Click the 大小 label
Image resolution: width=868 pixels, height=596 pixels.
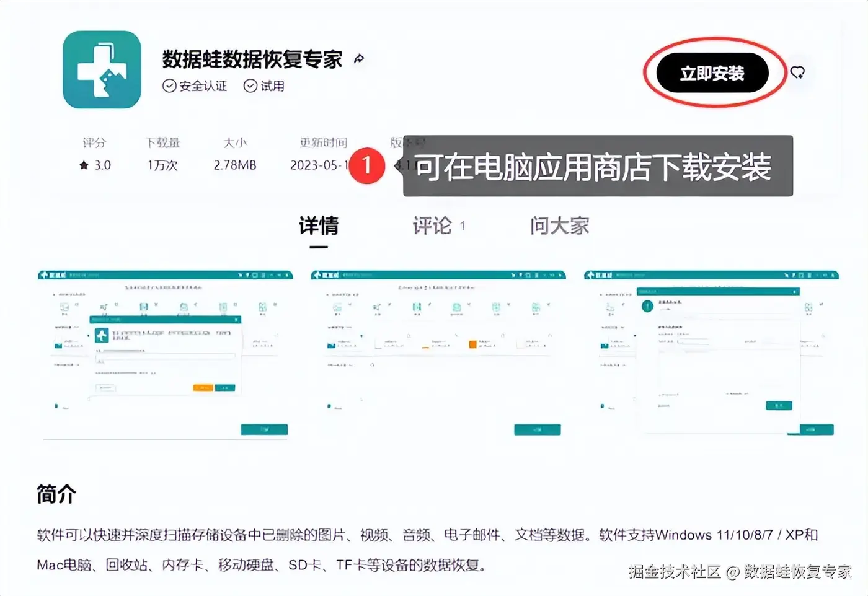click(235, 142)
